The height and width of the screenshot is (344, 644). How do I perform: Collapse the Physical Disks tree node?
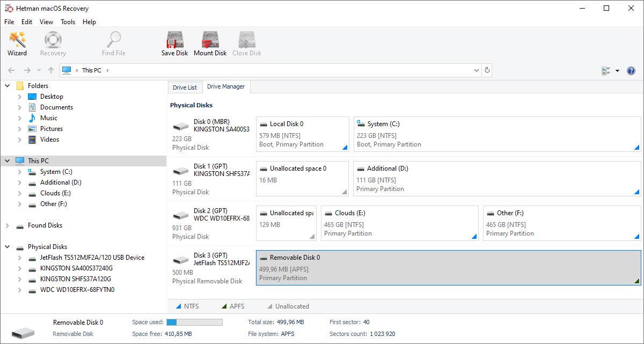point(7,247)
